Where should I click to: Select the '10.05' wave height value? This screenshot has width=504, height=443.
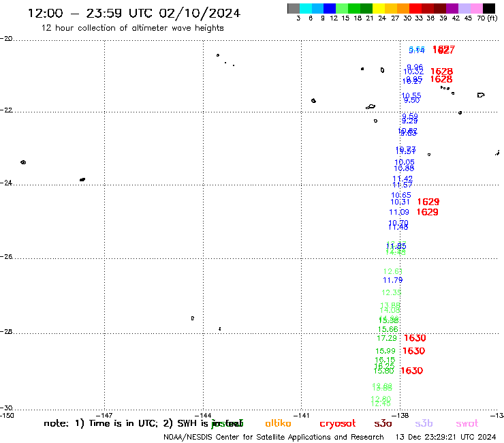[405, 162]
